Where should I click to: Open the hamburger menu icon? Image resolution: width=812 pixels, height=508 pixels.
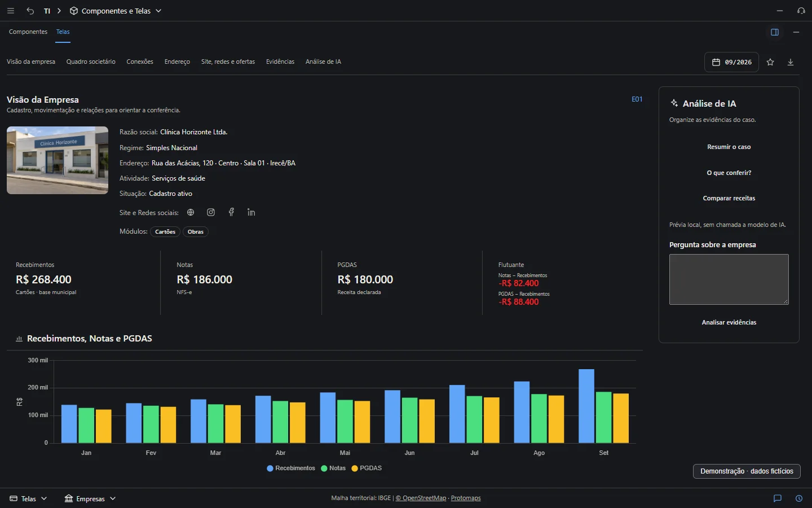pos(11,11)
